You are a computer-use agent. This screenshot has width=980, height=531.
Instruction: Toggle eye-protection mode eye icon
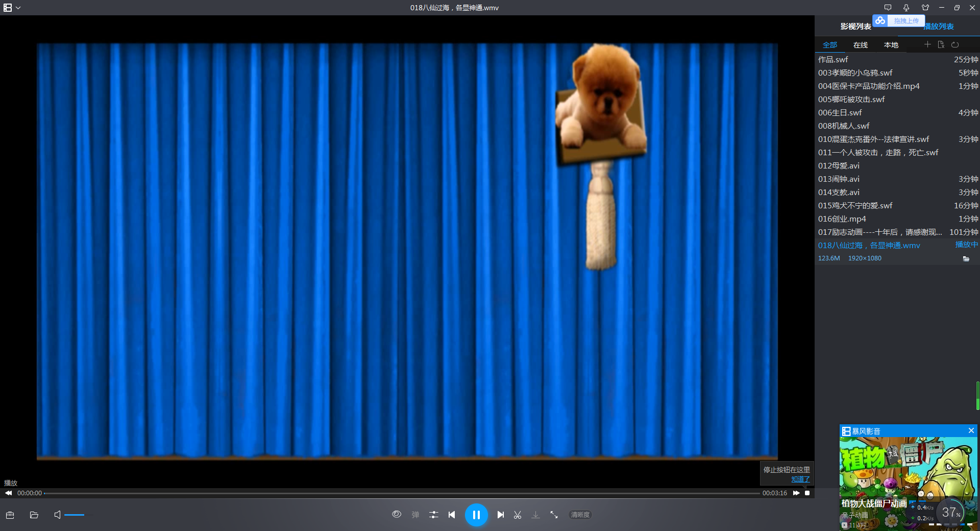coord(397,515)
